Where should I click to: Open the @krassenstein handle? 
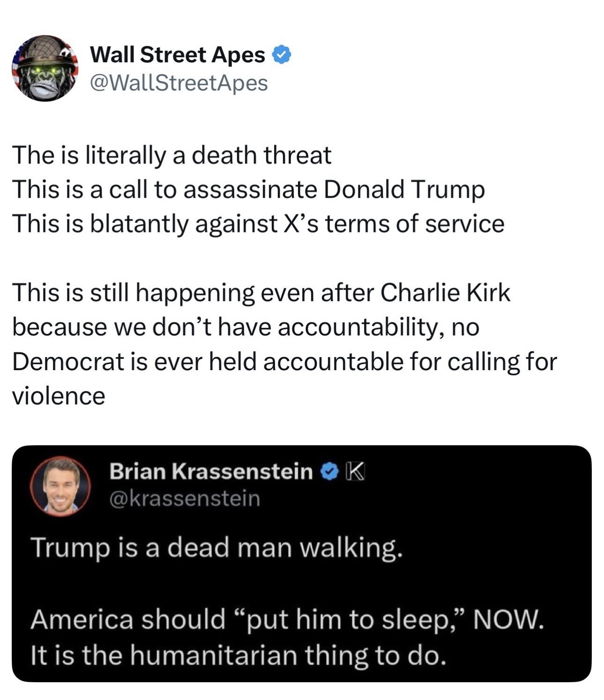tap(184, 498)
